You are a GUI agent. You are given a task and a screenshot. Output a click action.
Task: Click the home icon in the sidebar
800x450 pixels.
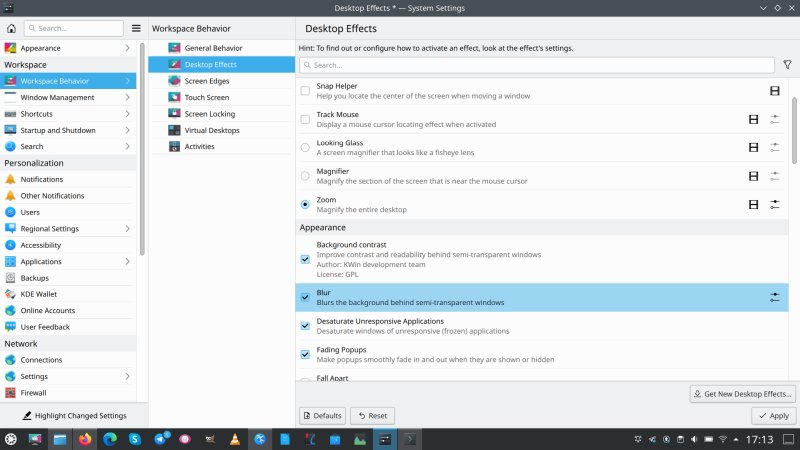[x=11, y=28]
